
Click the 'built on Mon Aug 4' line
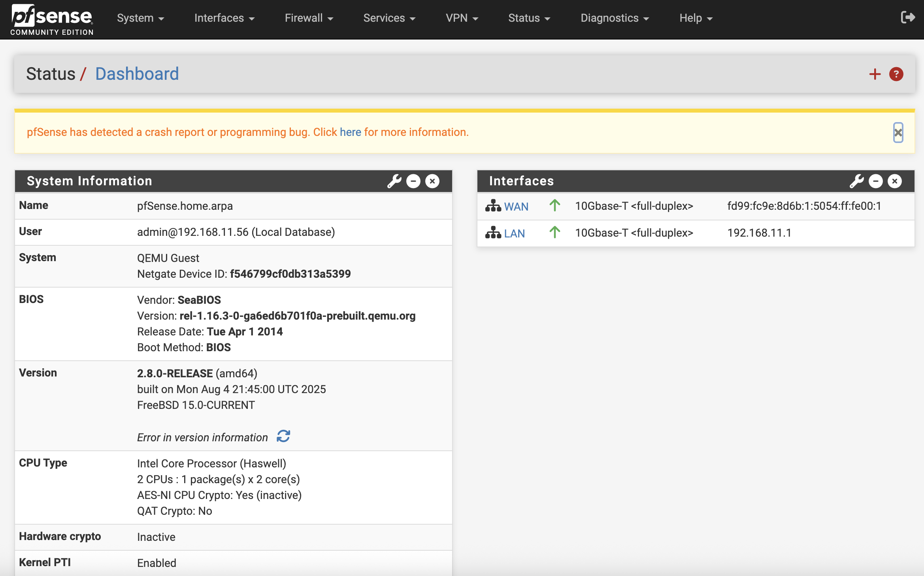point(232,389)
